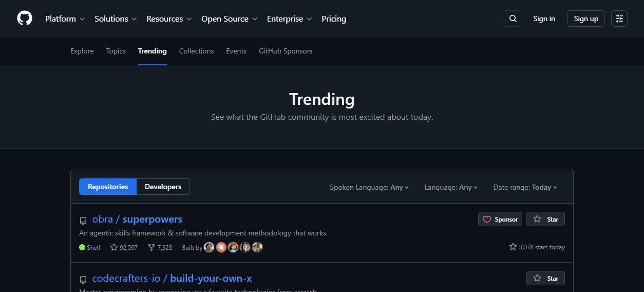Click the fifth contributor avatar of superpowers

(x=257, y=247)
